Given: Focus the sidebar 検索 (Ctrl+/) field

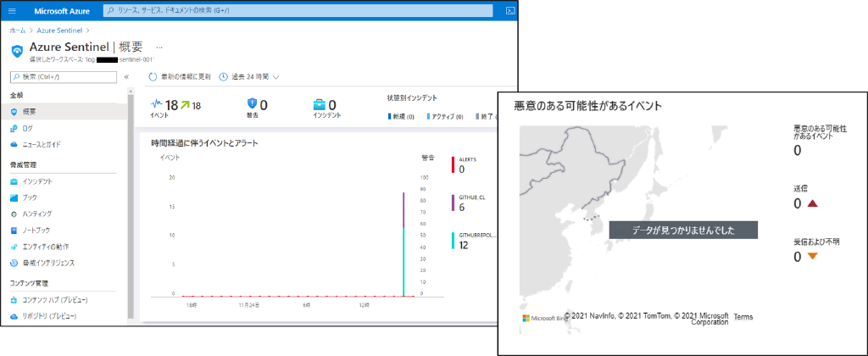Looking at the screenshot, I should 64,77.
